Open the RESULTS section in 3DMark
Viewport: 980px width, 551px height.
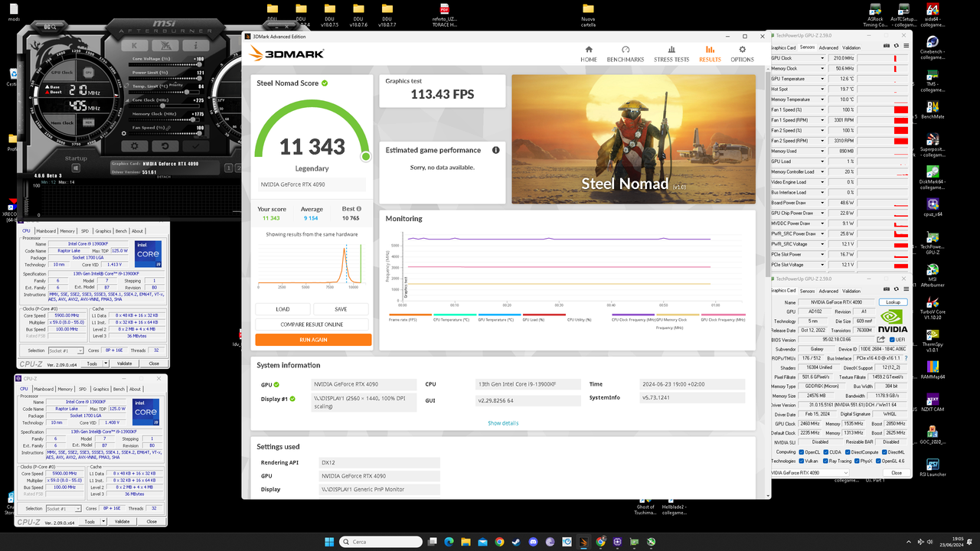pos(710,54)
